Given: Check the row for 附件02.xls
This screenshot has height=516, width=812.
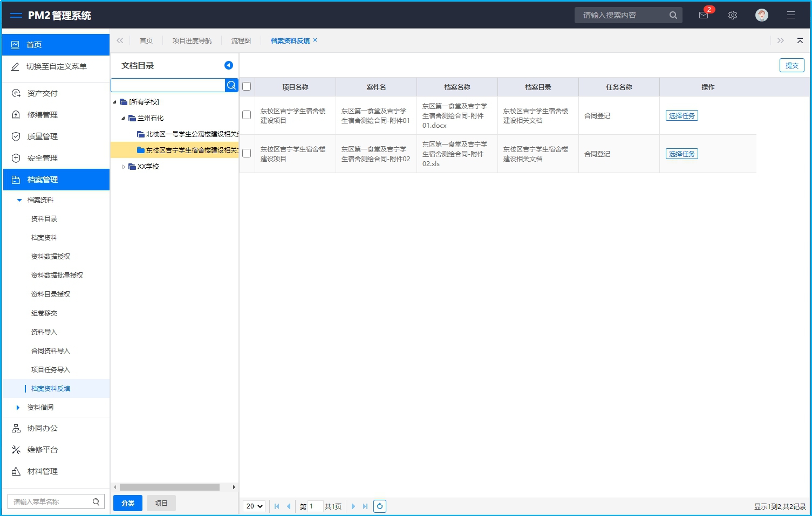Looking at the screenshot, I should click(247, 153).
